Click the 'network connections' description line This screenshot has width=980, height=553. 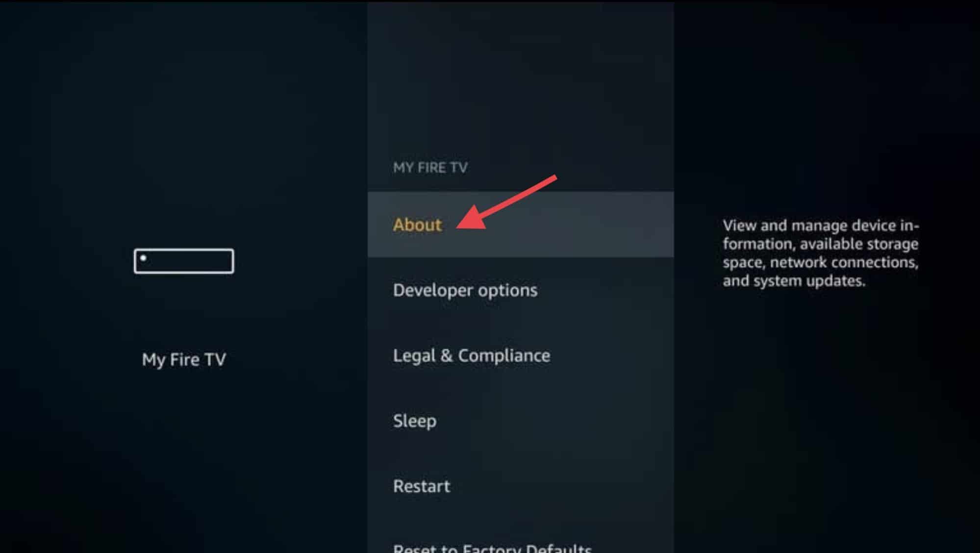[821, 262]
